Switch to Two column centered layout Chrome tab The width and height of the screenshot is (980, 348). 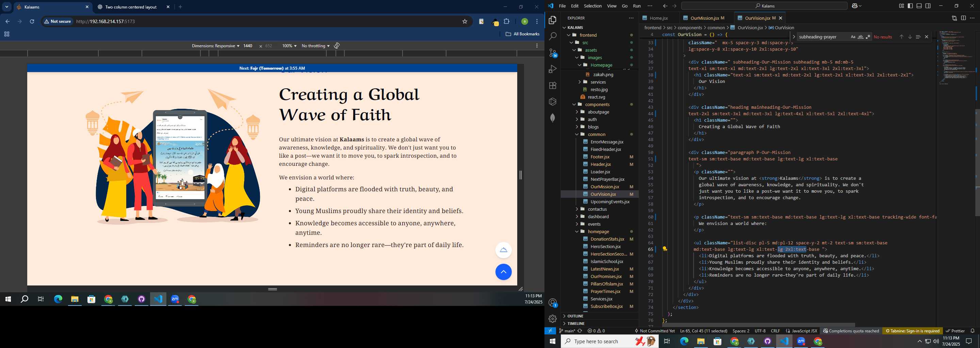coord(132,7)
